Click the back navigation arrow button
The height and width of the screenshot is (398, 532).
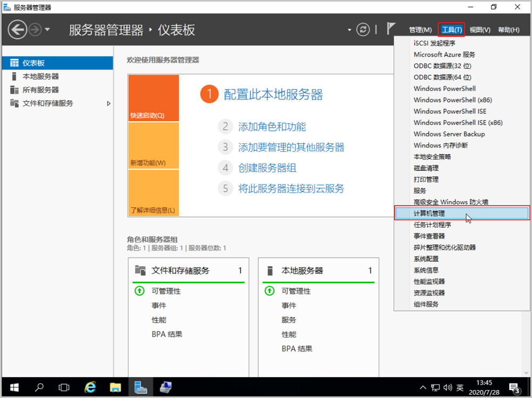click(18, 29)
